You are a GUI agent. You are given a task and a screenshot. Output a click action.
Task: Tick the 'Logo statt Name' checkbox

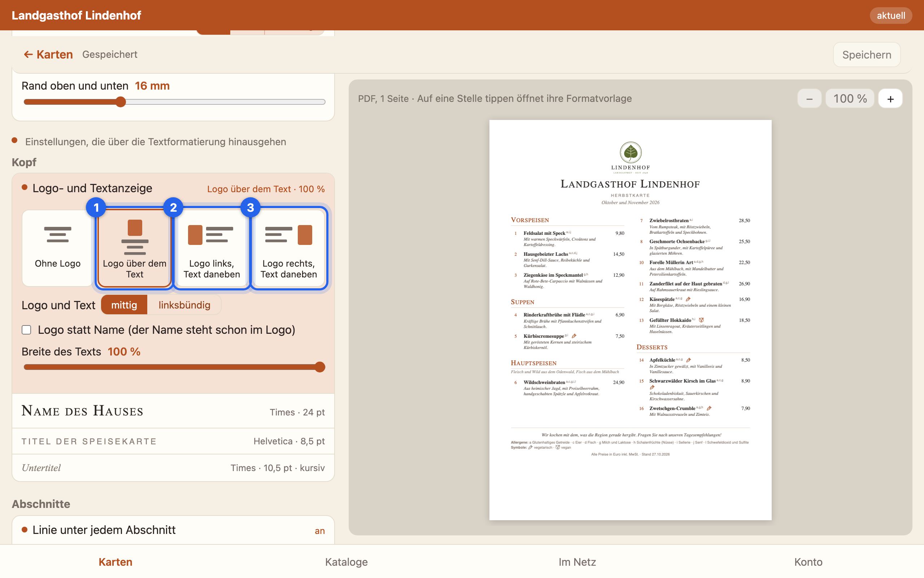(x=26, y=330)
